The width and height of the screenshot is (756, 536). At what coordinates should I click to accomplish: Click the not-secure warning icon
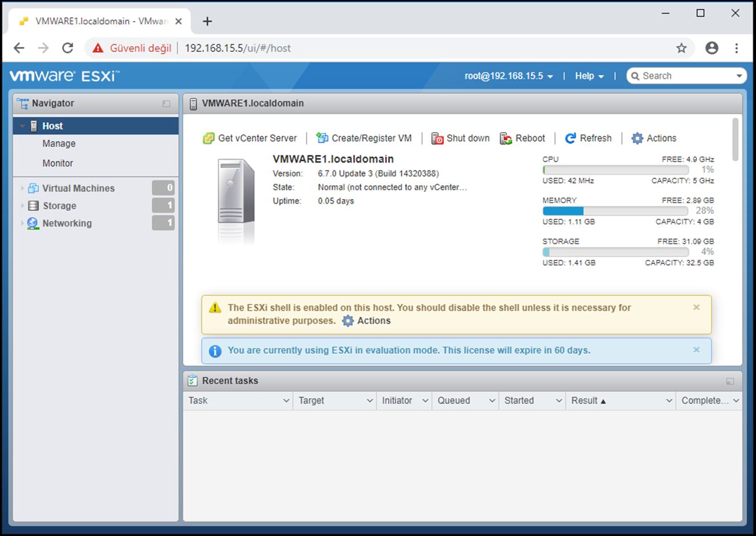coord(98,48)
